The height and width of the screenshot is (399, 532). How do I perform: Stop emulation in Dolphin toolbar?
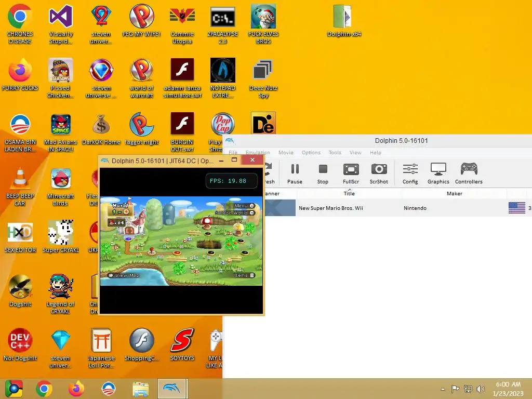coord(323,174)
